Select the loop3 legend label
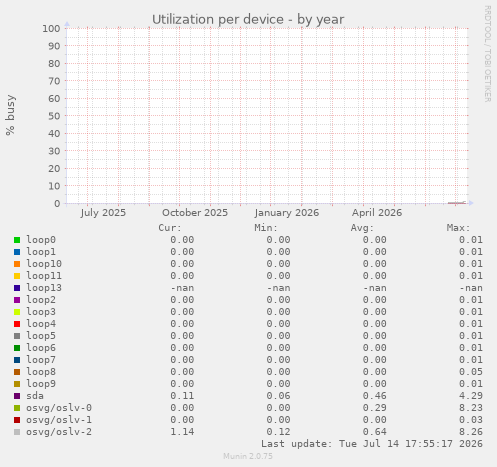Screen dimensions: 497x467 tap(41, 312)
